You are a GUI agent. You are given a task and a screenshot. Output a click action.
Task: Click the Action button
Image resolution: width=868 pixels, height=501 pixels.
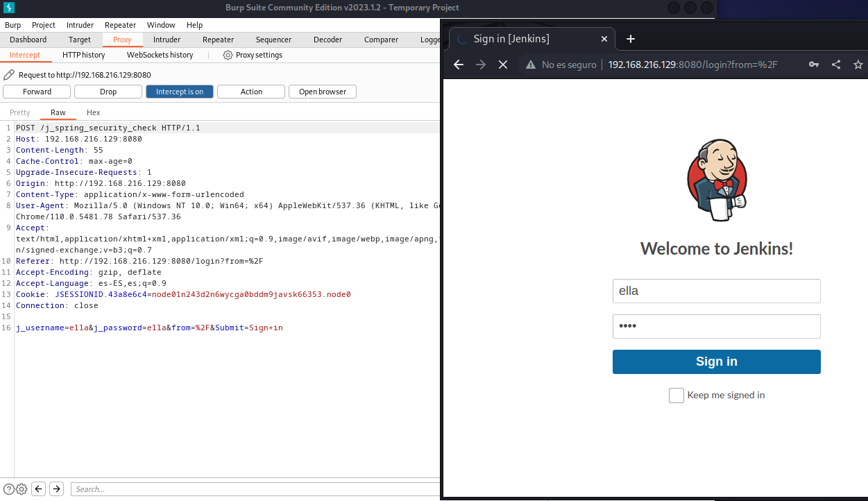(251, 92)
